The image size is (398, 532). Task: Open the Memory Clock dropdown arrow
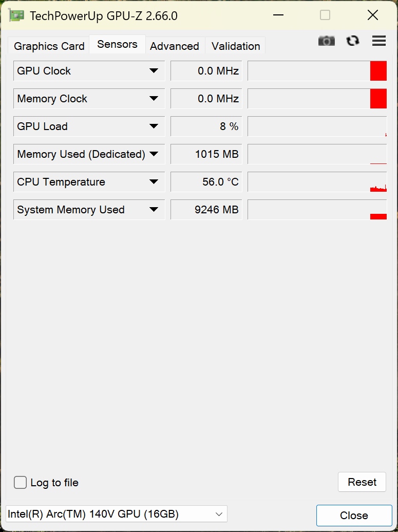[154, 99]
